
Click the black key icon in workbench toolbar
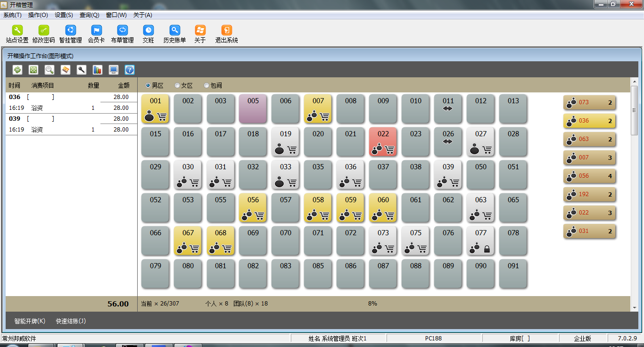tap(82, 70)
